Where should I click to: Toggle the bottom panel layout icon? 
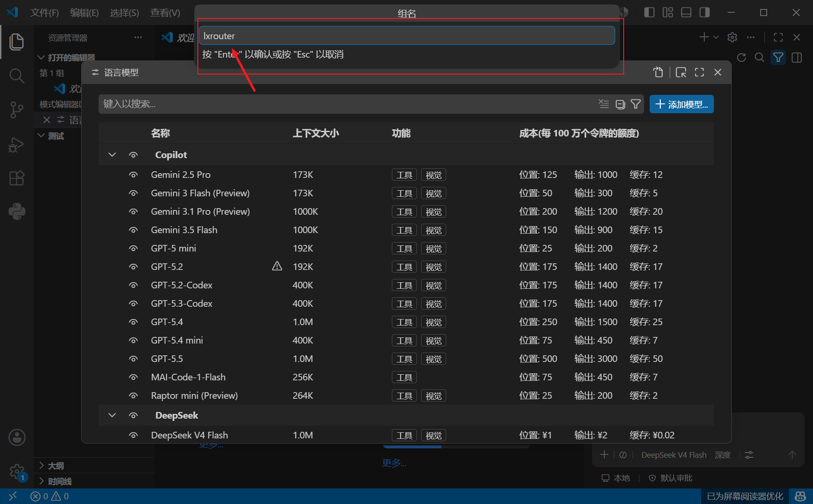click(686, 12)
